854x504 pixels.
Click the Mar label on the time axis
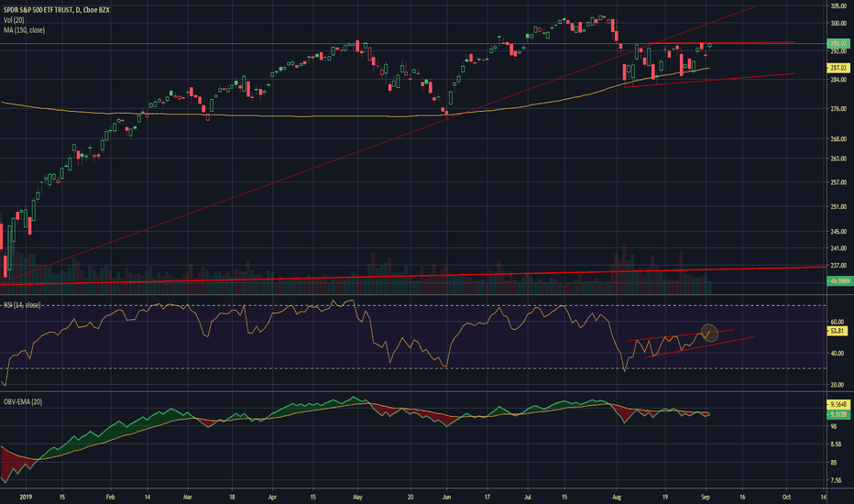(188, 497)
